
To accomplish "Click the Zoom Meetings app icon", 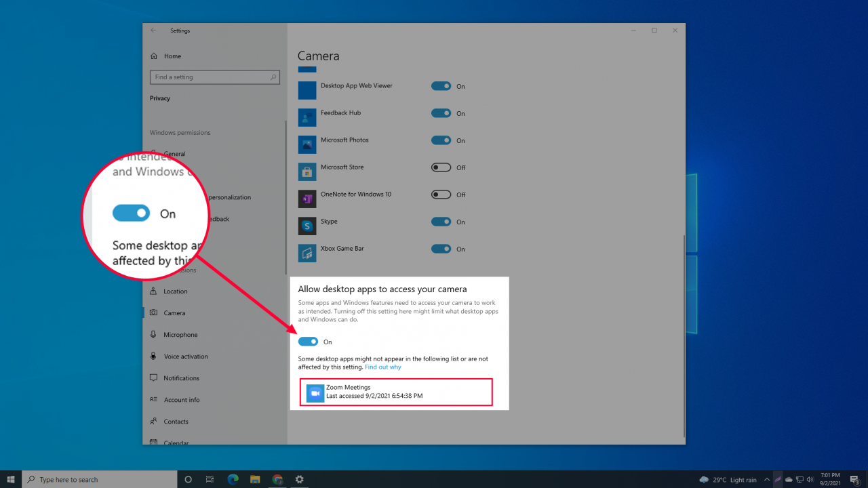I will click(x=314, y=392).
